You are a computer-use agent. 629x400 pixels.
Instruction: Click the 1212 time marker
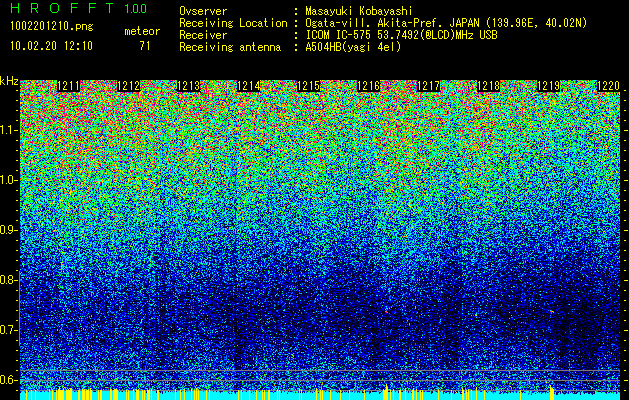coord(128,86)
